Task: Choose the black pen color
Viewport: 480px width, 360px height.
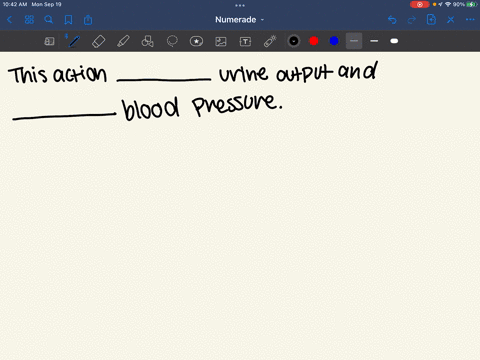Action: click(x=294, y=41)
